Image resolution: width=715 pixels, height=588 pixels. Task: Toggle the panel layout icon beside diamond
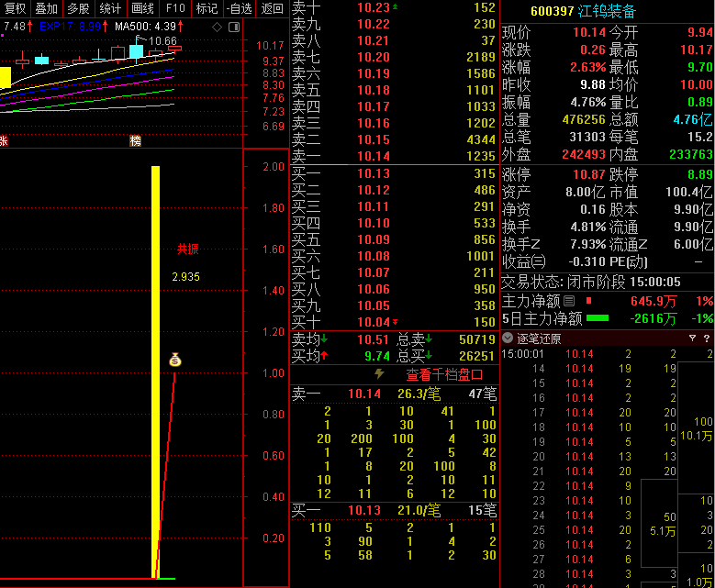coord(233,27)
